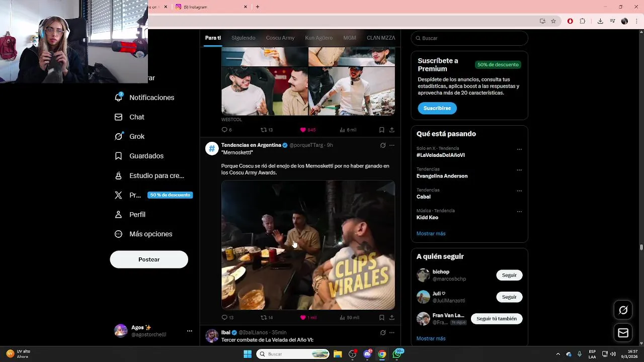Bookmark the Tendencias en Argentina post
644x362 pixels.
[381, 317]
